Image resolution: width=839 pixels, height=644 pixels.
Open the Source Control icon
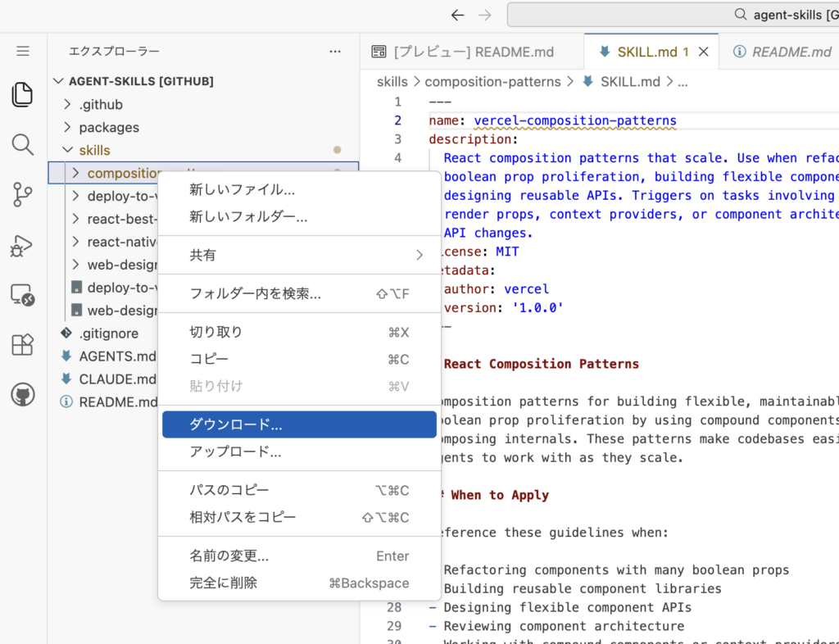click(23, 195)
